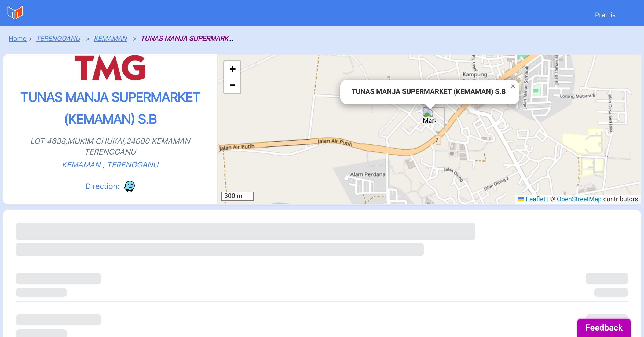The height and width of the screenshot is (337, 644).
Task: Open the Leaflet attribution link
Action: tap(535, 199)
